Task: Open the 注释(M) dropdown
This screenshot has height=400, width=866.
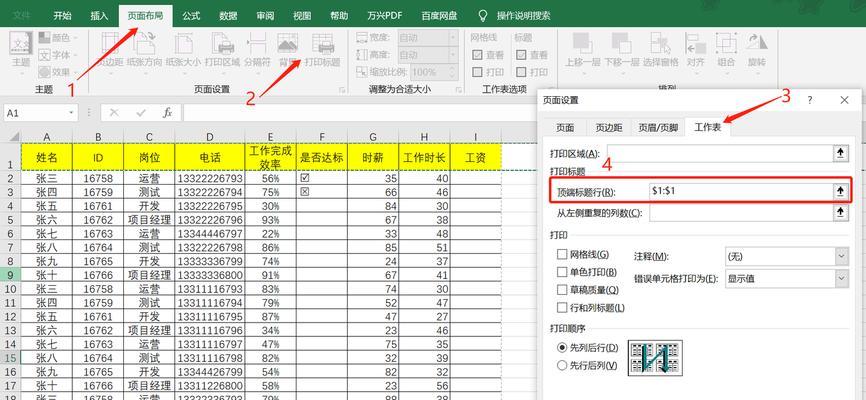Action: coord(842,256)
